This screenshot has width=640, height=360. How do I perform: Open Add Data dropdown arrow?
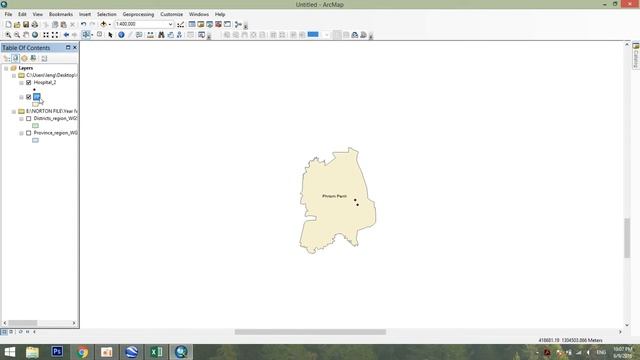tap(109, 24)
